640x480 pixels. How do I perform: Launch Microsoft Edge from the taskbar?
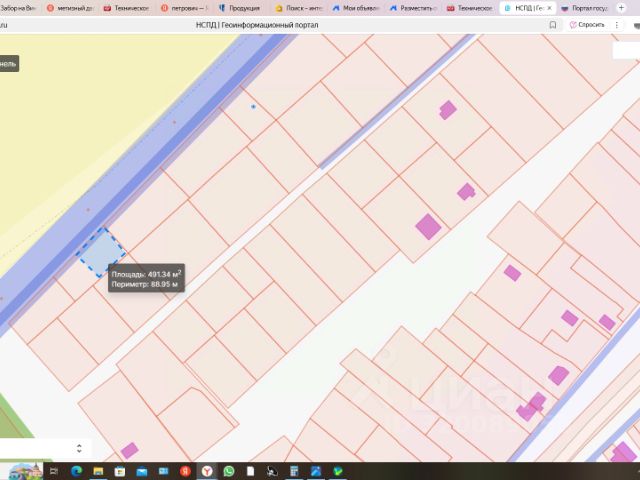(x=76, y=471)
